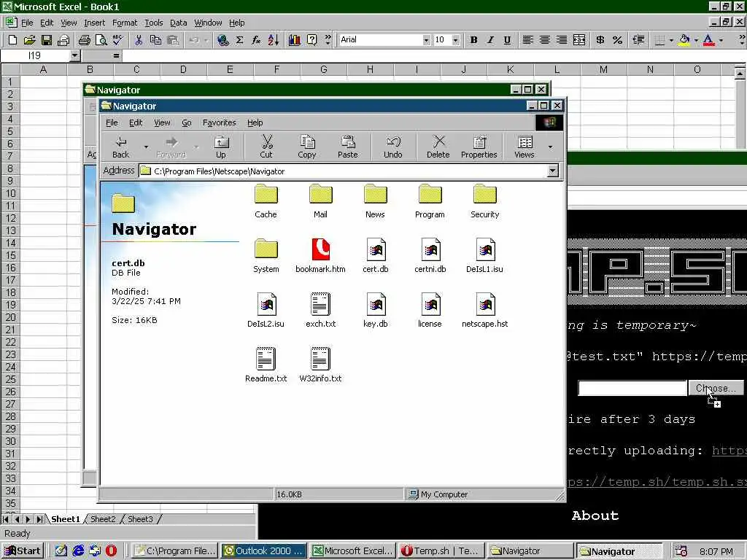Click the file path input field beside Choose
This screenshot has width=747, height=560.
pos(632,388)
